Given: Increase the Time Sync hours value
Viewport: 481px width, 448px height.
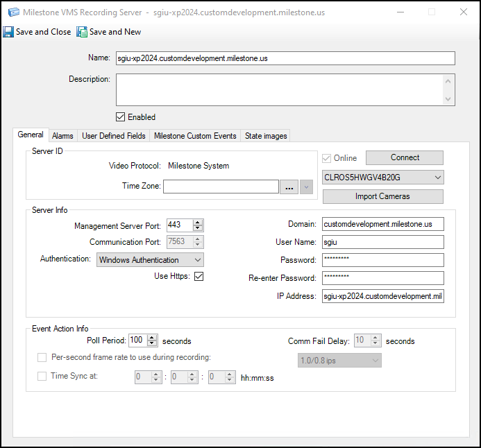Looking at the screenshot, I should pyautogui.click(x=156, y=374).
